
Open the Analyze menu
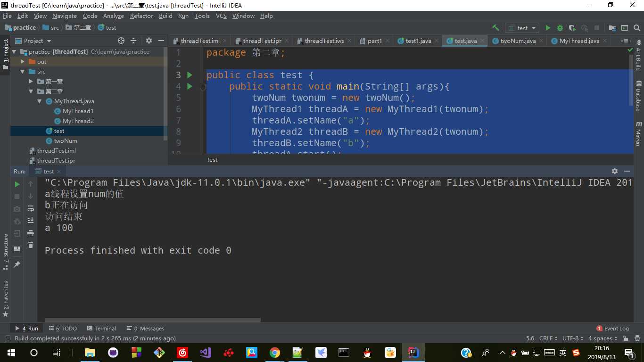tap(113, 16)
